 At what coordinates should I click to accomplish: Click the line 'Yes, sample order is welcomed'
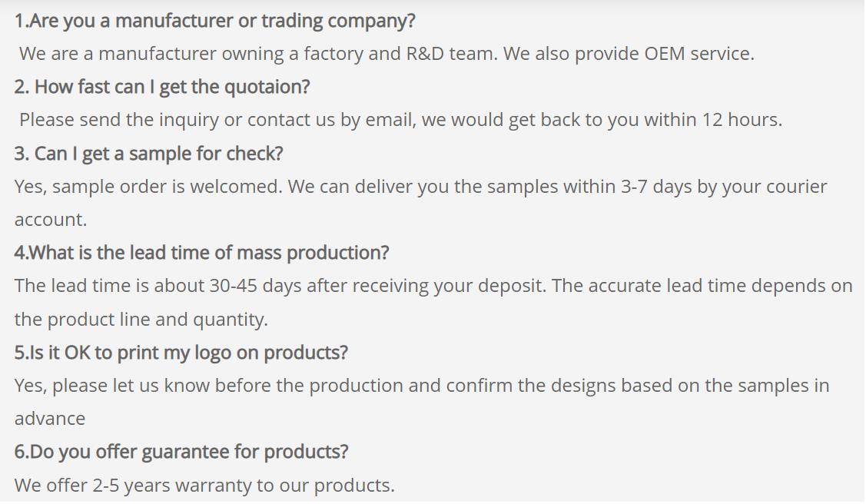pyautogui.click(x=148, y=187)
